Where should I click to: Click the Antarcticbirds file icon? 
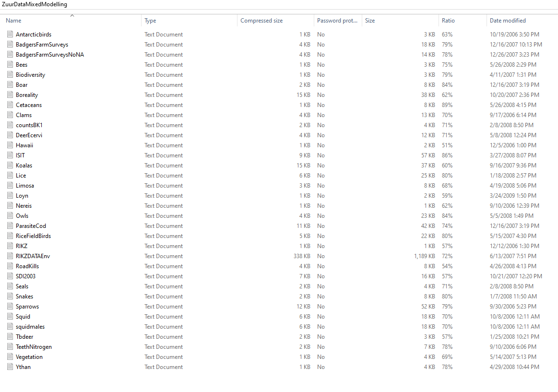point(10,35)
